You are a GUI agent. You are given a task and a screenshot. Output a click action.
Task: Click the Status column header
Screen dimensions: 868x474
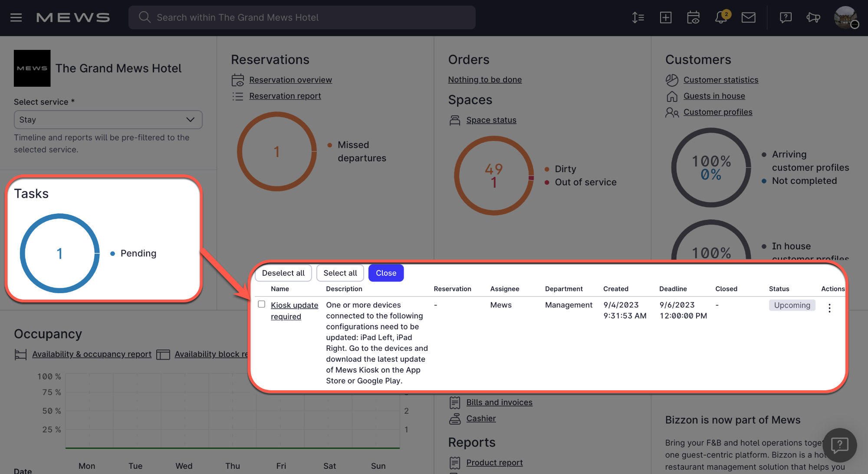(779, 289)
